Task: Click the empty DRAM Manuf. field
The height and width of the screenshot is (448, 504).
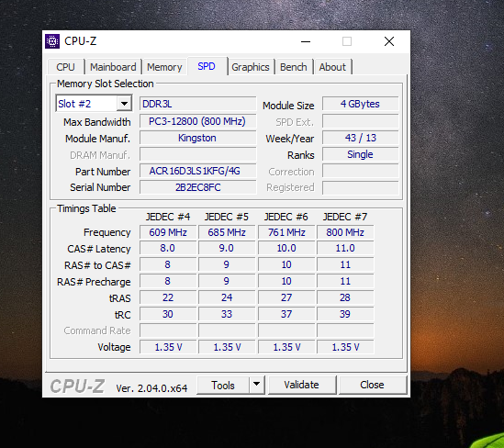Action: (x=197, y=154)
